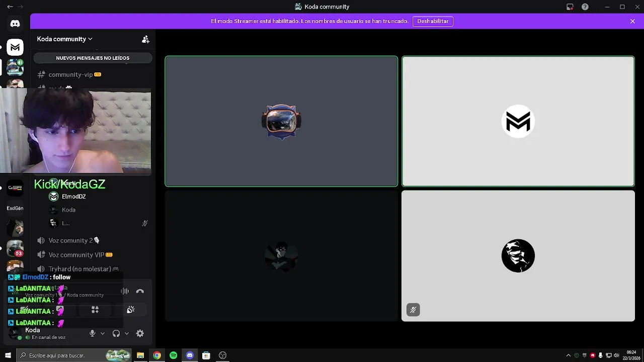Show hidden system tray icons arrow

click(569, 355)
